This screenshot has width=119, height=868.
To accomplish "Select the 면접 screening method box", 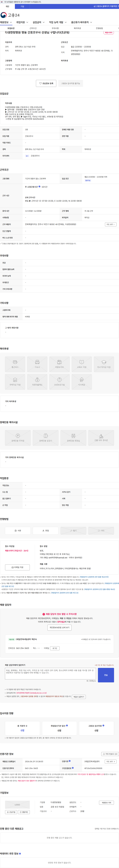I will pos(45,531).
